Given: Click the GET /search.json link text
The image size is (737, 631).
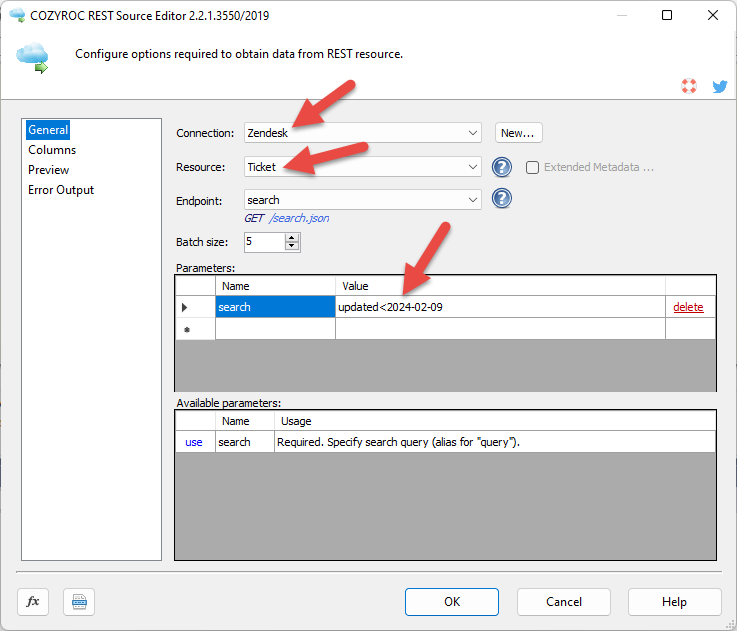Looking at the screenshot, I should click(287, 218).
